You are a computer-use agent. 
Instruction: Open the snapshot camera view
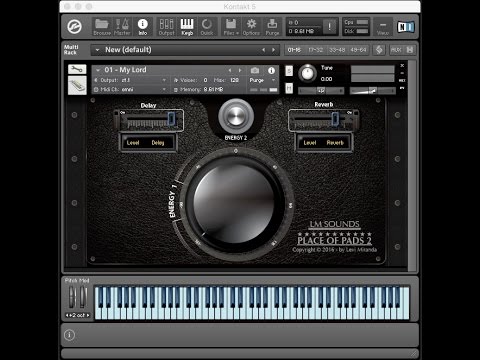(x=255, y=70)
